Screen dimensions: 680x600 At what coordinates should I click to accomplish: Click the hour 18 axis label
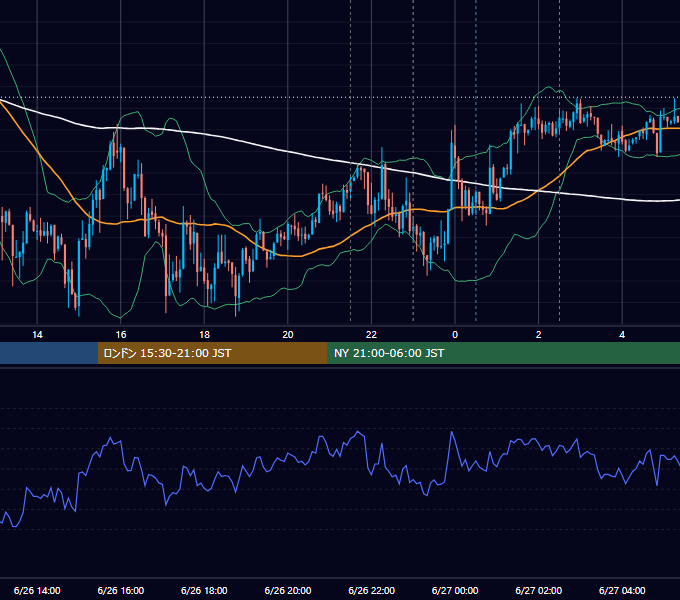[204, 335]
